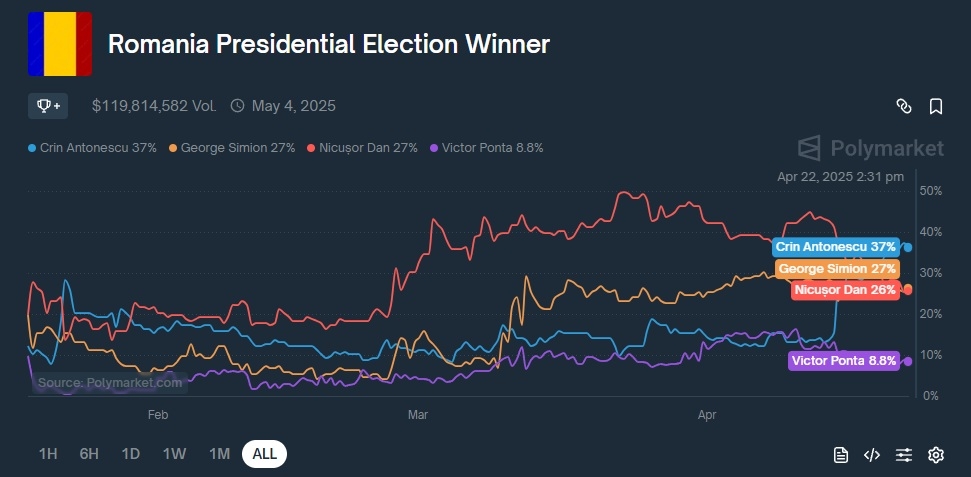Choose the 1M time range

219,454
